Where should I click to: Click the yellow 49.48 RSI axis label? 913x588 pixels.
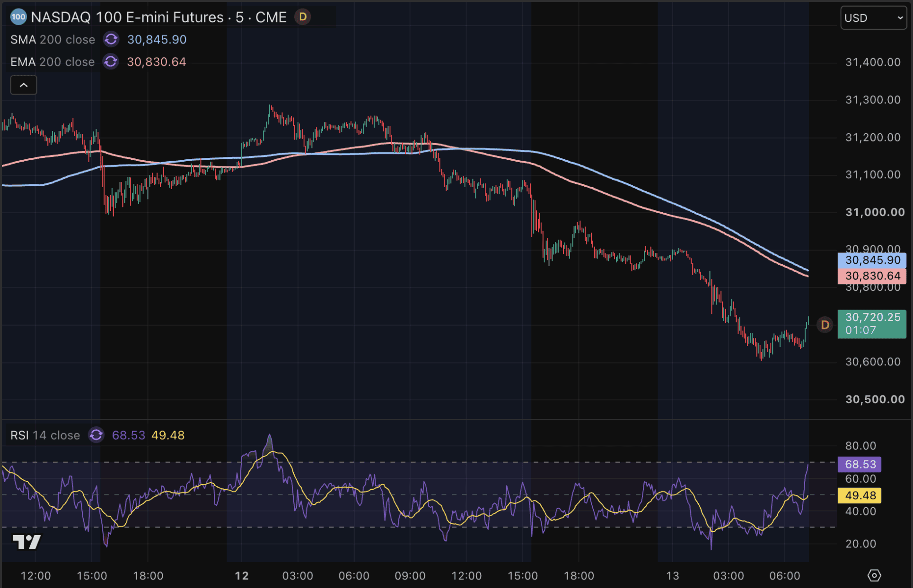(860, 495)
